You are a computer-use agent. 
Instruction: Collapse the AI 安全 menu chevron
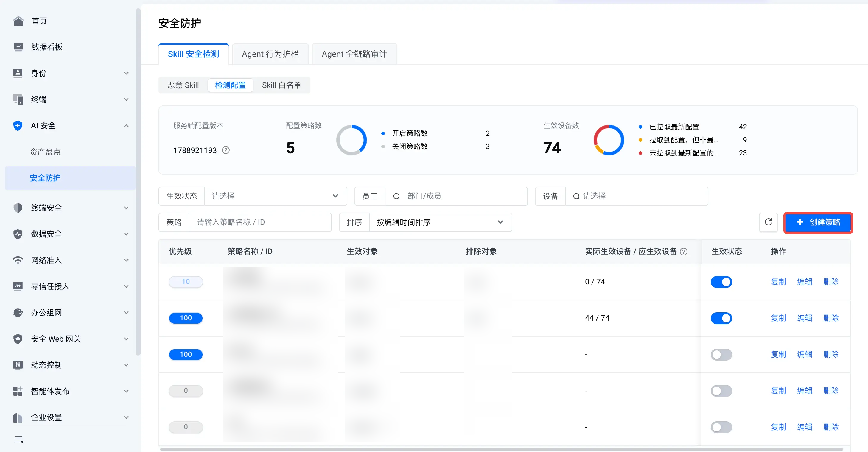(126, 126)
